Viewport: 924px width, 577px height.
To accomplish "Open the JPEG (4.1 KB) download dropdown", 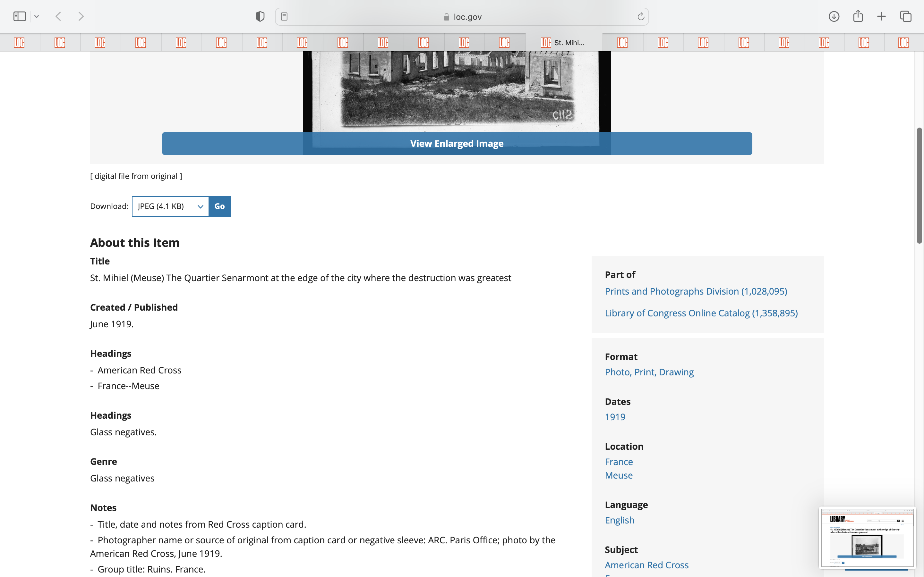I will [x=170, y=206].
